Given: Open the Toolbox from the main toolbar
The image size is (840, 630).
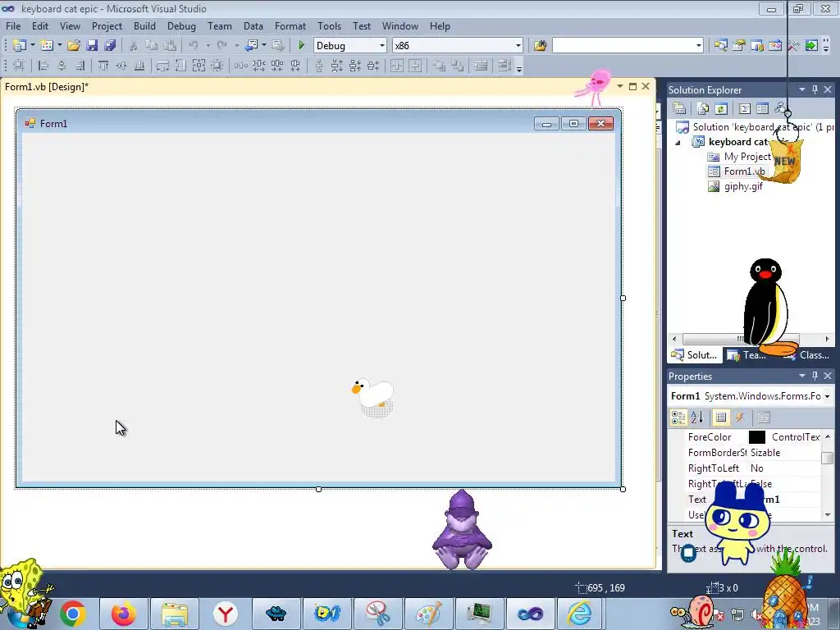Looking at the screenshot, I should pyautogui.click(x=793, y=46).
